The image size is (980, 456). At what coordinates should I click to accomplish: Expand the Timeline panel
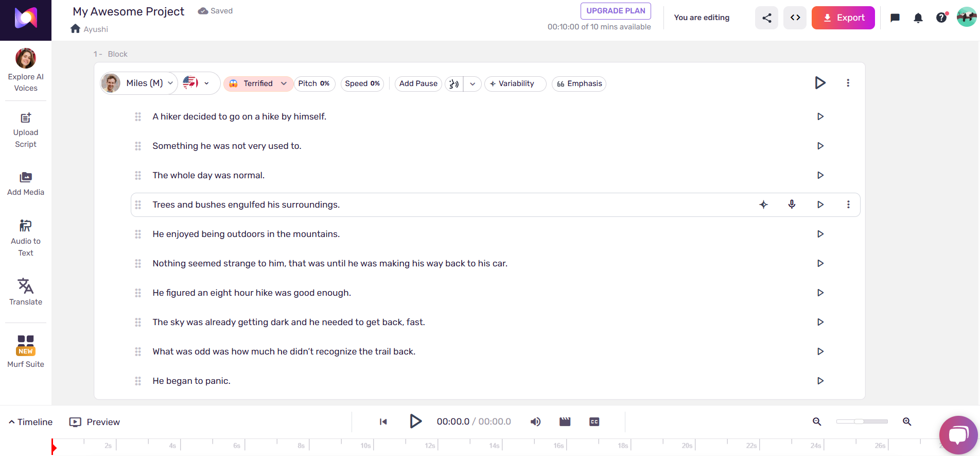click(x=30, y=422)
